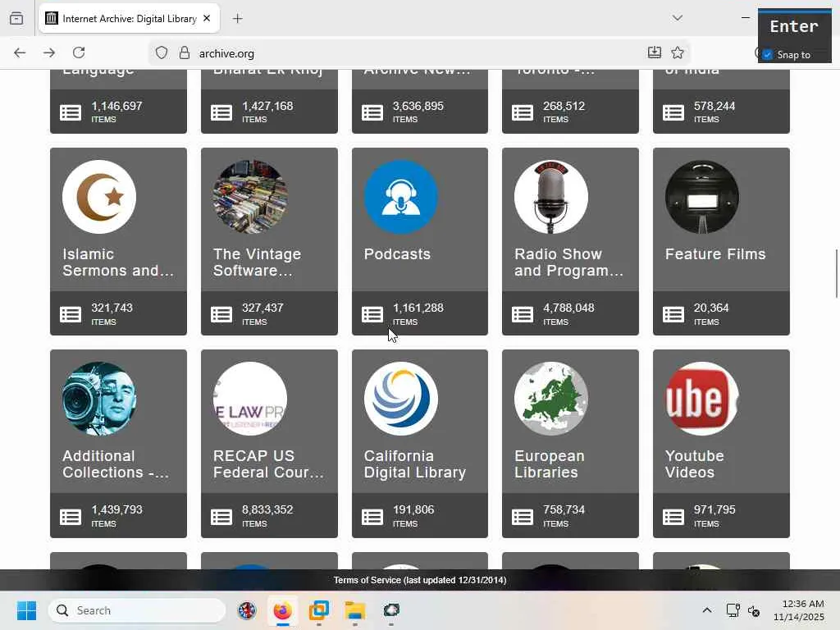Click the 268,512 items count
The height and width of the screenshot is (630, 840).
tap(564, 106)
